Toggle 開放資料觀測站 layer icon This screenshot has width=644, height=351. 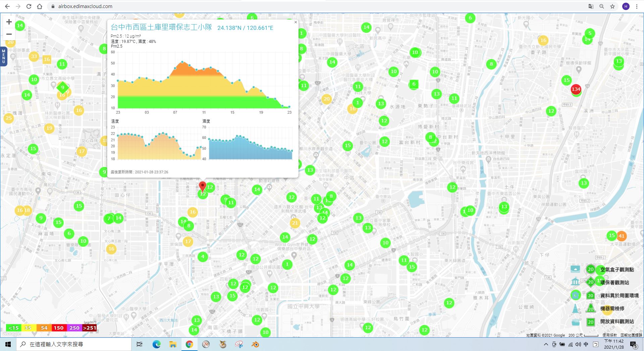tap(575, 322)
